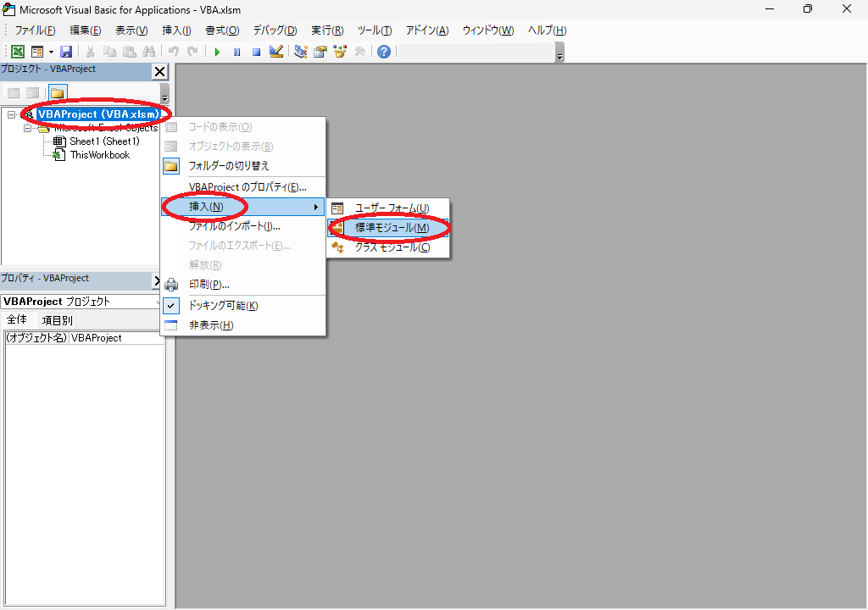Open the VBAProject プロジェクト object combo box
The height and width of the screenshot is (610, 868).
coord(81,302)
